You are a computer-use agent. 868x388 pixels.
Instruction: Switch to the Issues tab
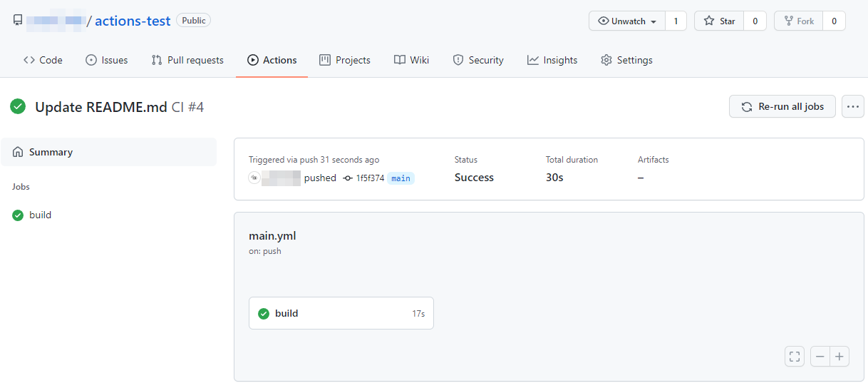(107, 60)
